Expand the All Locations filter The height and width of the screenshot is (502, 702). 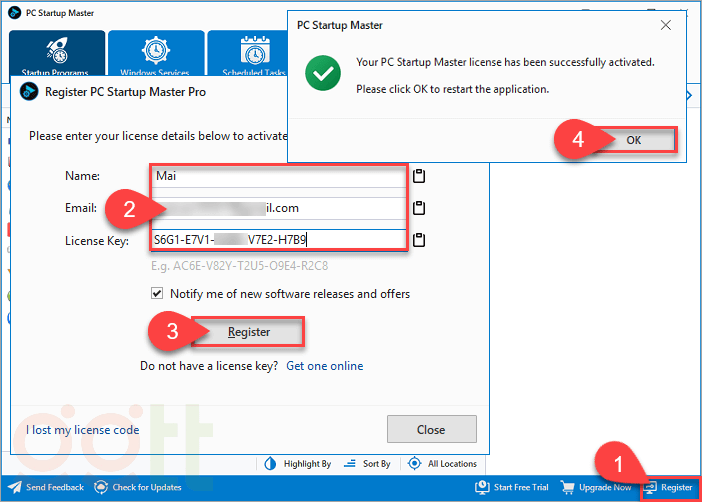pyautogui.click(x=441, y=464)
